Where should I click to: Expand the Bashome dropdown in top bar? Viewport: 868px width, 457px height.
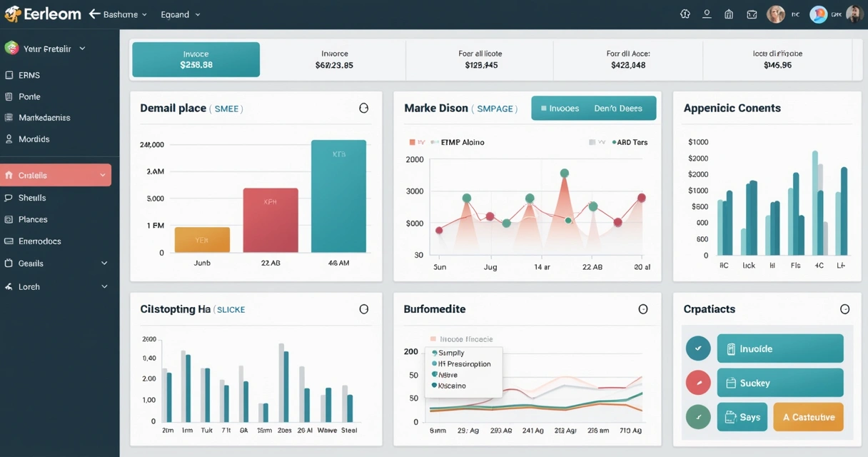click(125, 14)
